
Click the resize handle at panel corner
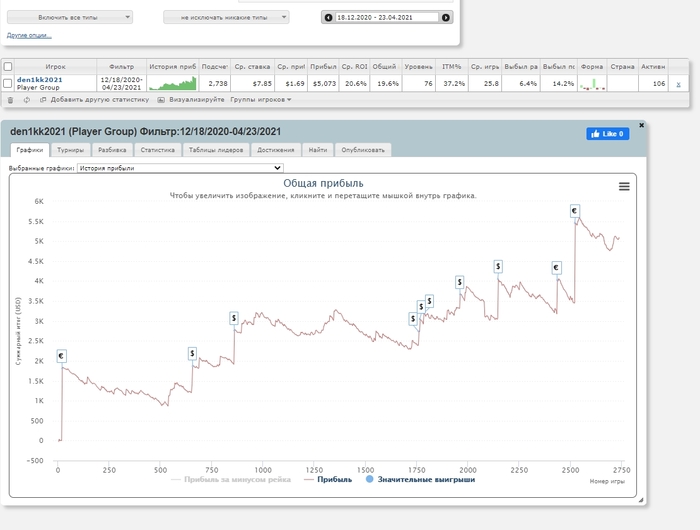[x=641, y=500]
